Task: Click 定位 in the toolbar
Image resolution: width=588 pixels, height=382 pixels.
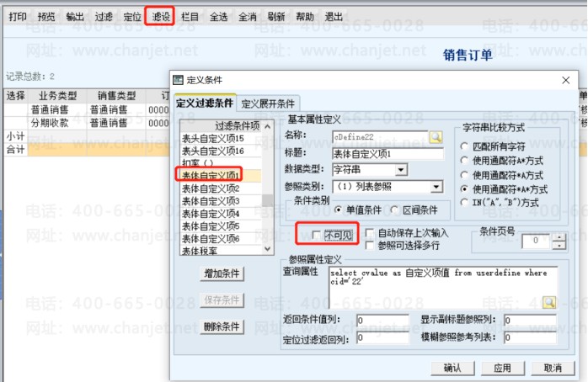Action: pyautogui.click(x=132, y=17)
